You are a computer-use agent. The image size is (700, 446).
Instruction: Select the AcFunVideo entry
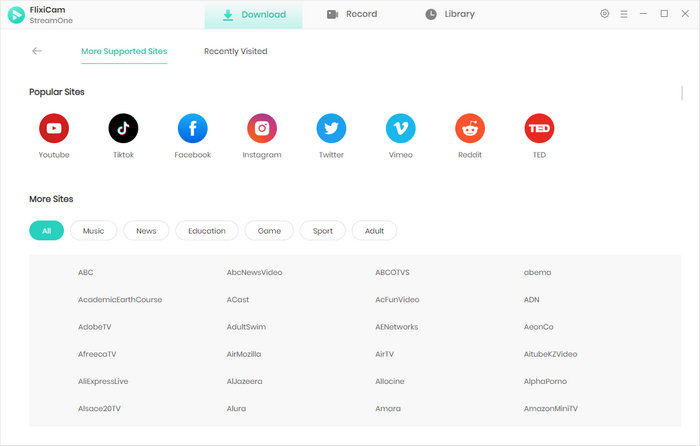397,300
